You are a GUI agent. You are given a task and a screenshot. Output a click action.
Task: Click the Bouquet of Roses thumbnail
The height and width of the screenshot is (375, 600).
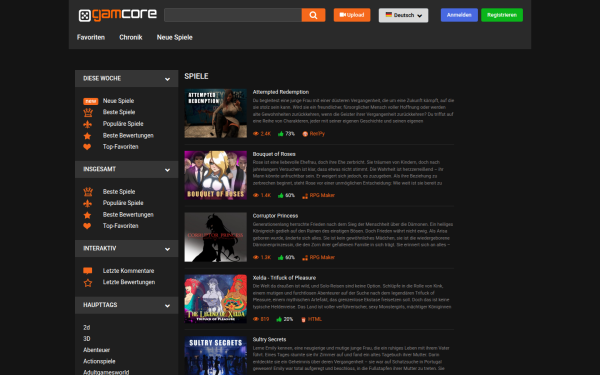pyautogui.click(x=215, y=175)
